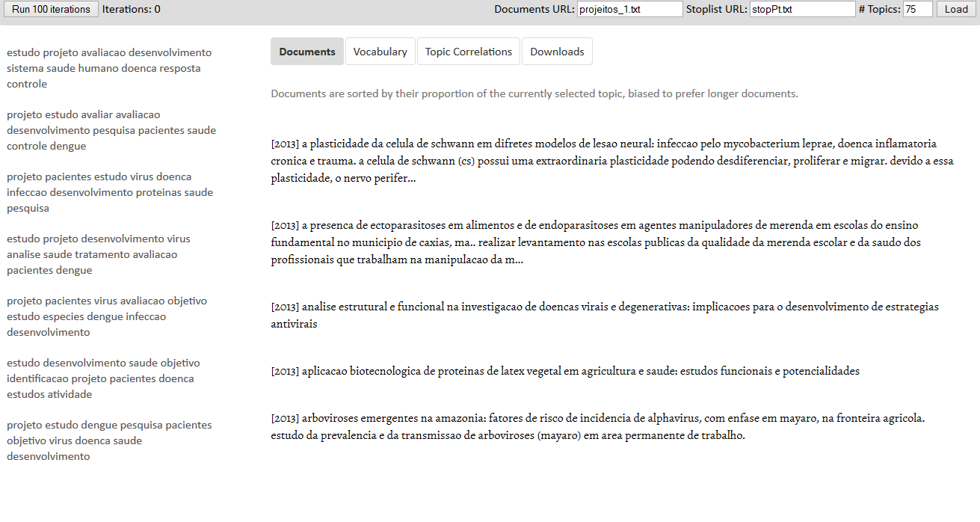Click the arboviroses emergentes na amazonia document

coord(597,426)
